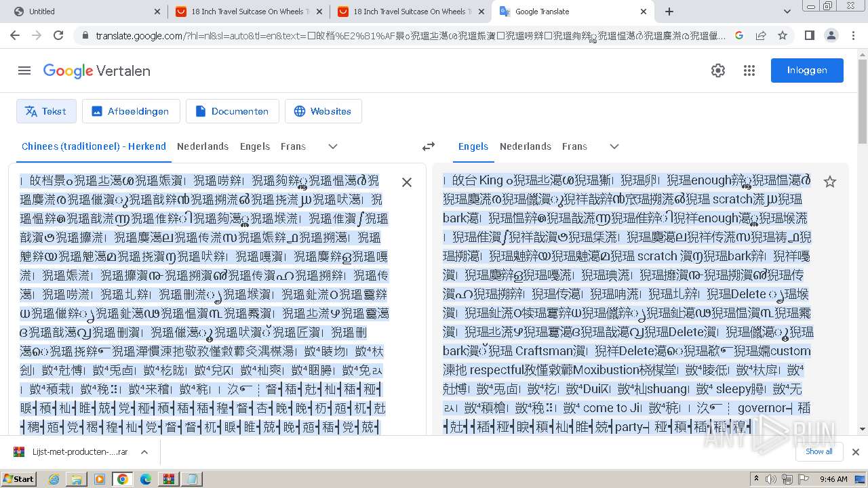Screen dimensions: 868x488
Task: Open the Windows Start menu
Action: pyautogui.click(x=19, y=479)
